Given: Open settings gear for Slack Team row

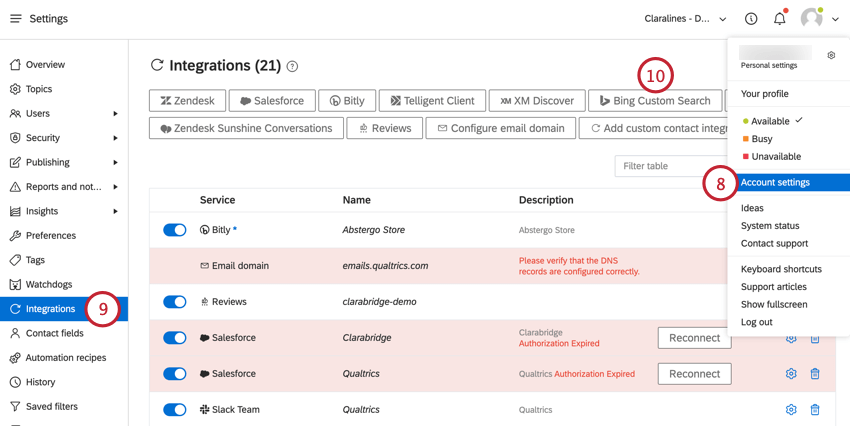Looking at the screenshot, I should pos(791,409).
